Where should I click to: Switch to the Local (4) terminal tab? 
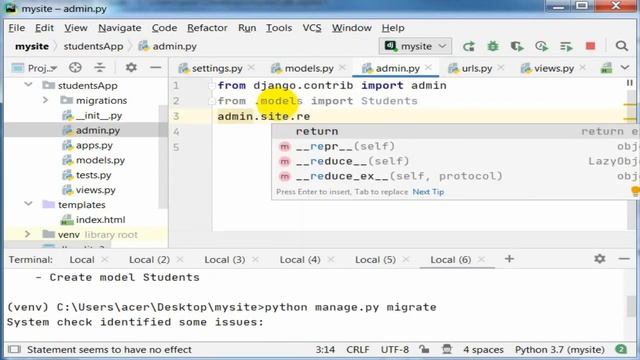pyautogui.click(x=300, y=260)
